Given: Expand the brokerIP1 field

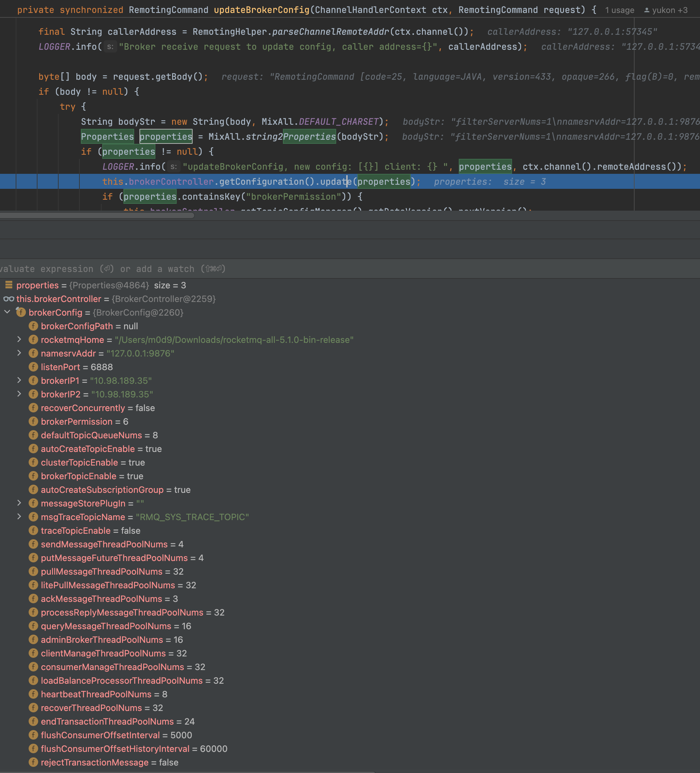Looking at the screenshot, I should pyautogui.click(x=19, y=380).
